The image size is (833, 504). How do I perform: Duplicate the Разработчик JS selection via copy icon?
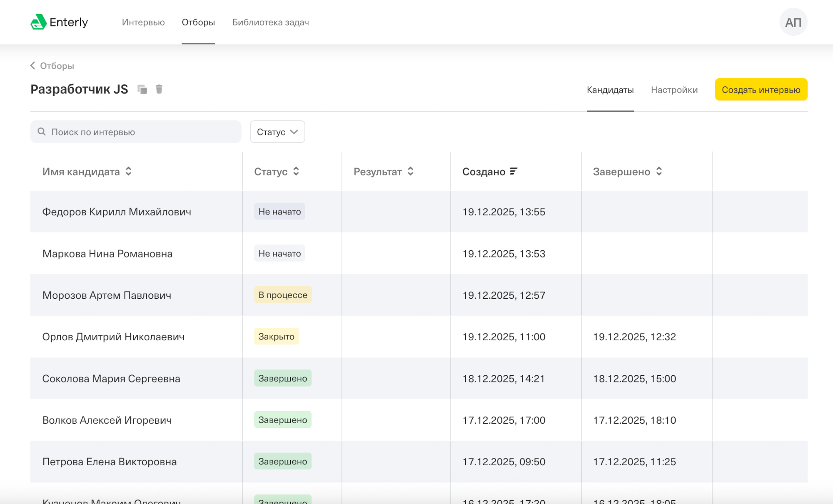point(142,89)
